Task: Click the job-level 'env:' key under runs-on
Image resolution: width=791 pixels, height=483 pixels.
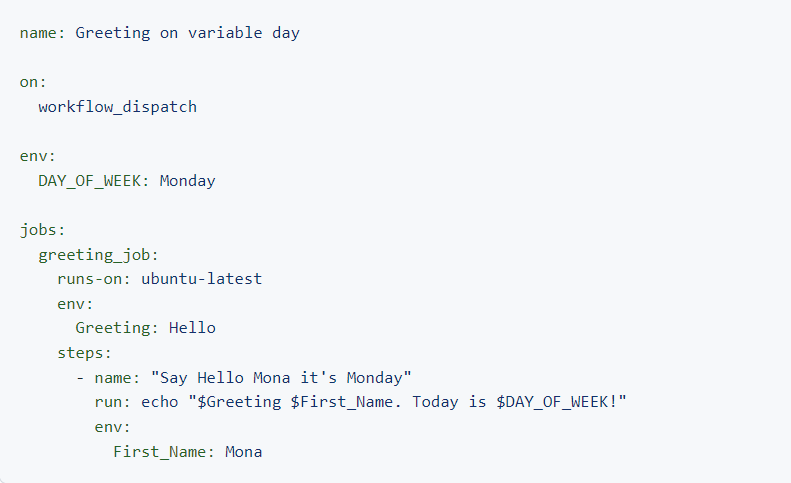Action: 75,303
